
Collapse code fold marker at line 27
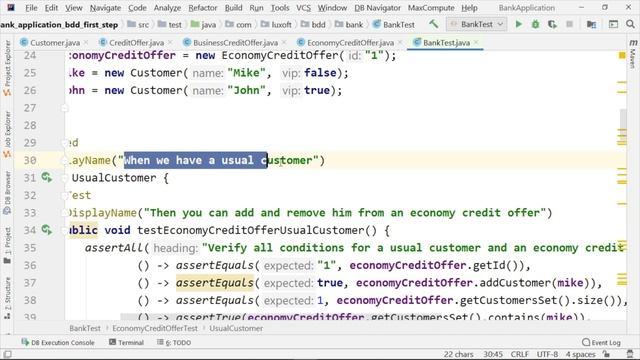64,108
